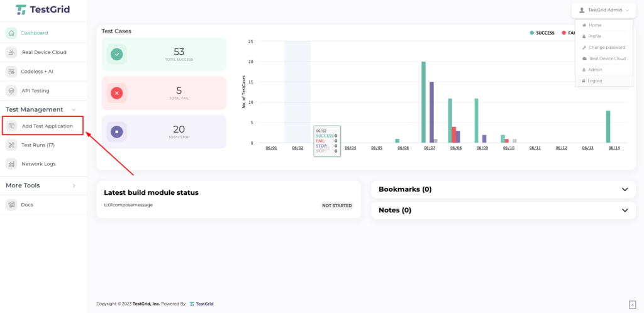Viewport: 644px width, 313px height.
Task: Click the Add Test Application icon
Action: coord(11,126)
